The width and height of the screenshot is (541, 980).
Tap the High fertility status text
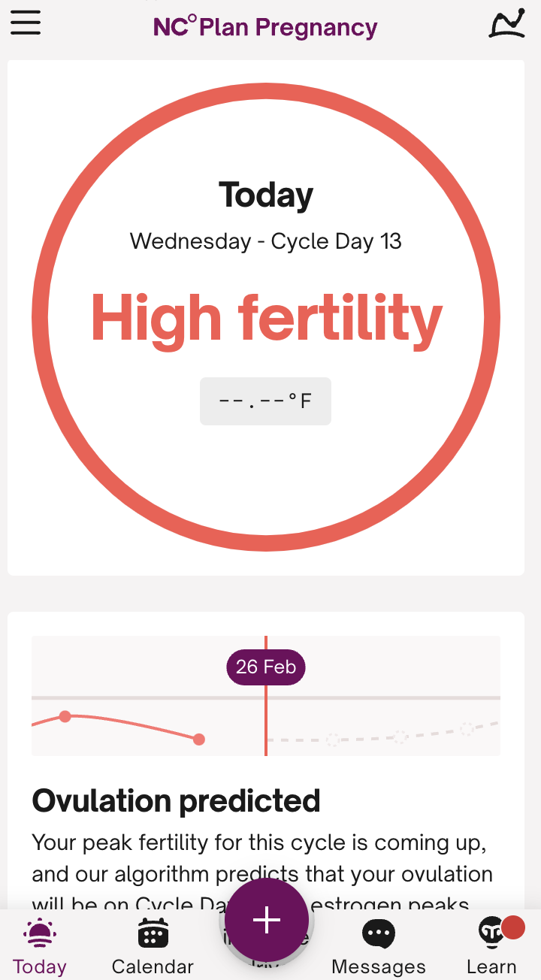[x=266, y=319]
